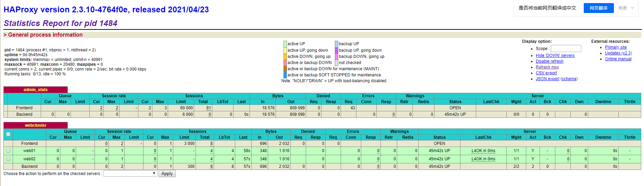Click web01 status 45m42s UP
This screenshot has width=644, height=186.
pyautogui.click(x=439, y=151)
